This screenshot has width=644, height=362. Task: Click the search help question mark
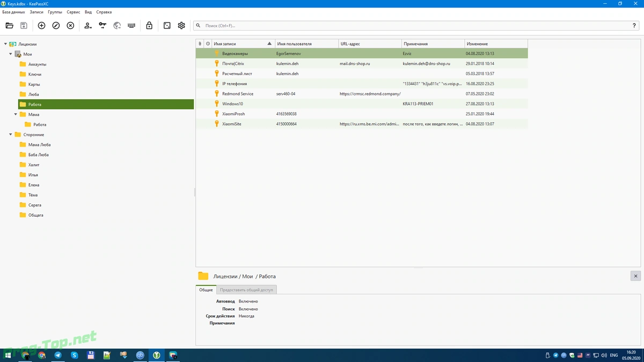634,26
